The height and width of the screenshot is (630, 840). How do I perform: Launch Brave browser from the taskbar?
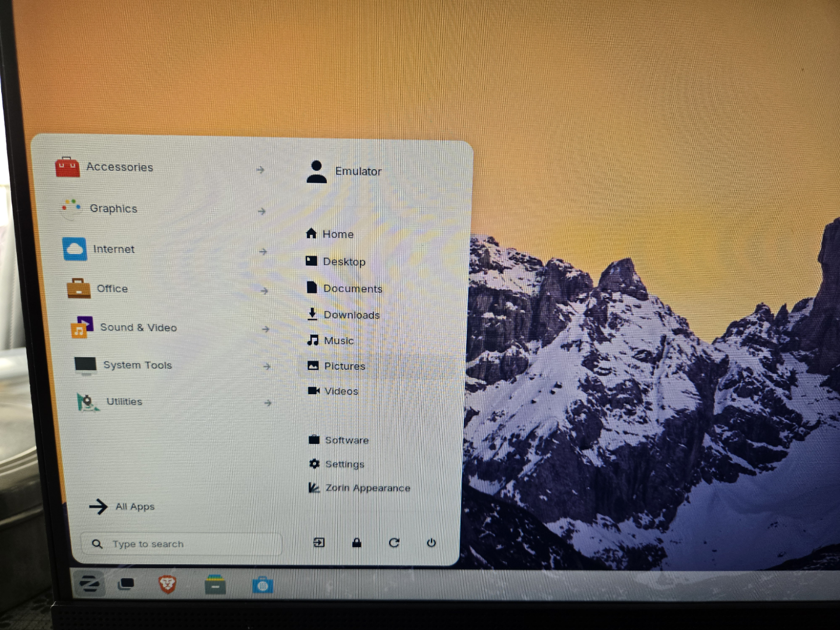(x=167, y=584)
